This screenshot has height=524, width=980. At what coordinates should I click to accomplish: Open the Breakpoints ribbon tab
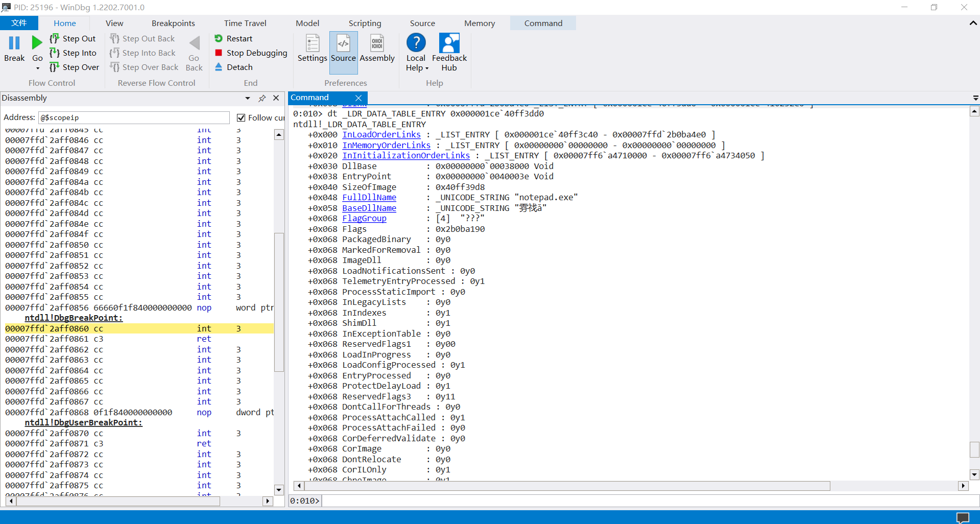click(x=173, y=23)
